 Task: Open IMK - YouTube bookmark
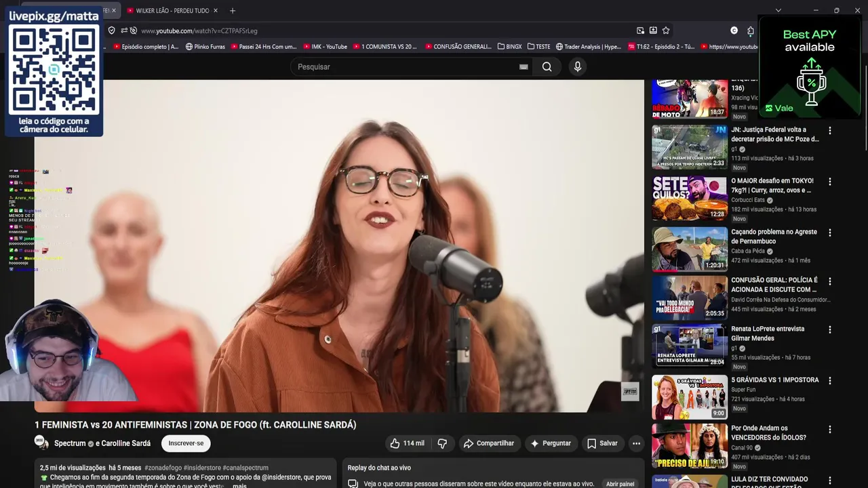(325, 47)
